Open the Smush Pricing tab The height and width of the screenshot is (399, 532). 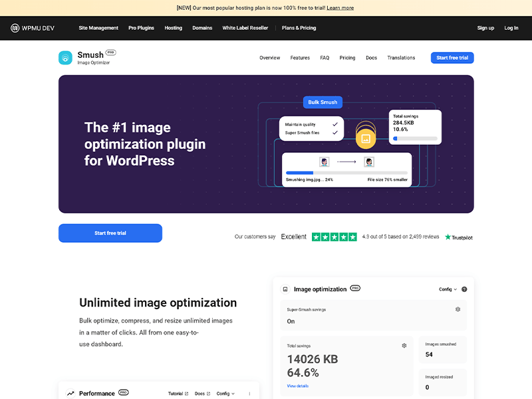(x=347, y=58)
